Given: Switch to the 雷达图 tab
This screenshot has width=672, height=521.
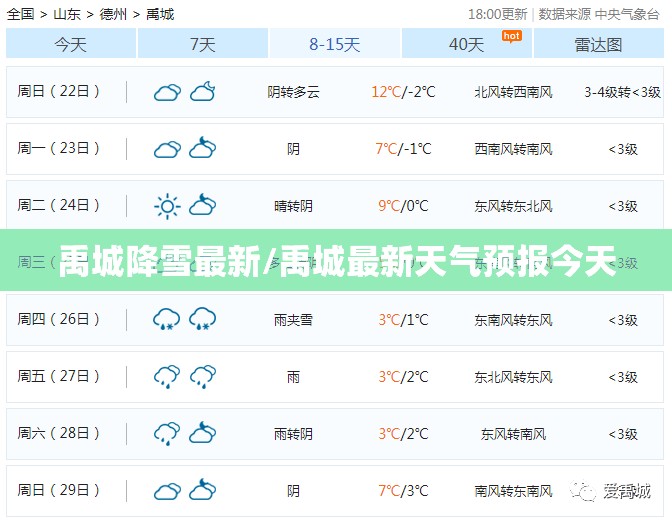Looking at the screenshot, I should tap(598, 43).
